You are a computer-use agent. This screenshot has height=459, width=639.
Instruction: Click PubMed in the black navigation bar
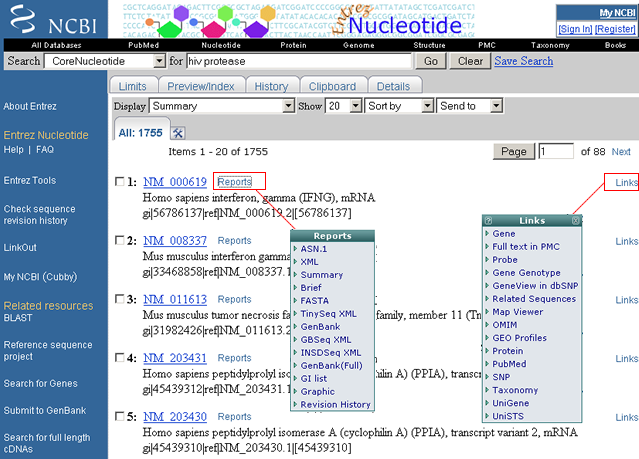(x=143, y=45)
